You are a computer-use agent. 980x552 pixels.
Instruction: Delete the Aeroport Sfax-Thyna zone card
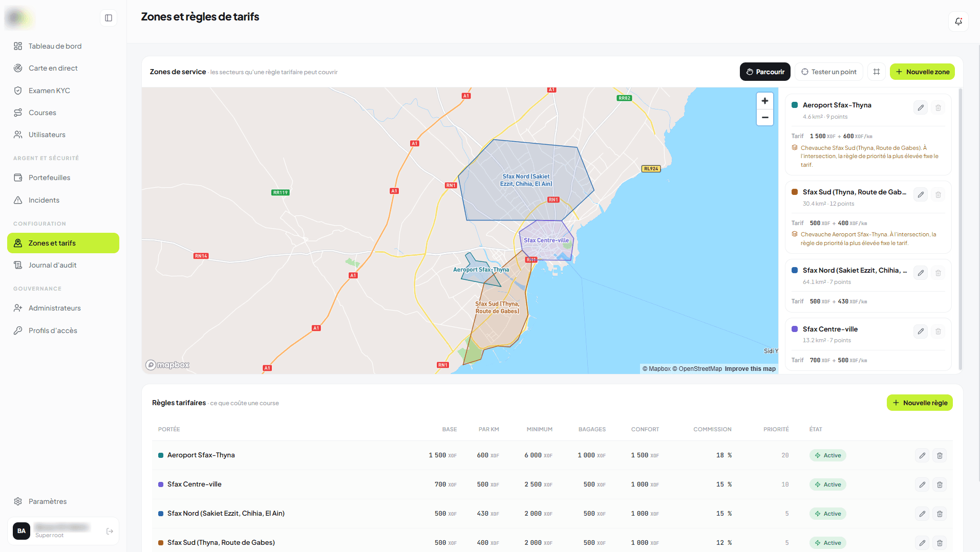tap(938, 107)
